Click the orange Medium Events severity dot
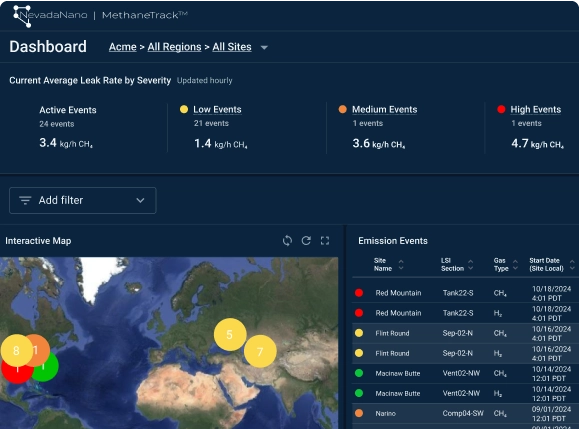Image resolution: width=579 pixels, height=429 pixels. point(343,109)
